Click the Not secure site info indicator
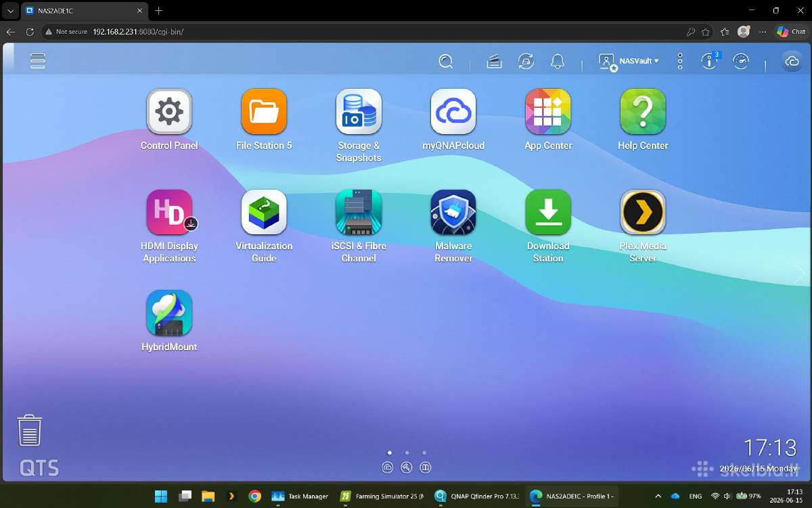This screenshot has height=508, width=812. pos(66,32)
